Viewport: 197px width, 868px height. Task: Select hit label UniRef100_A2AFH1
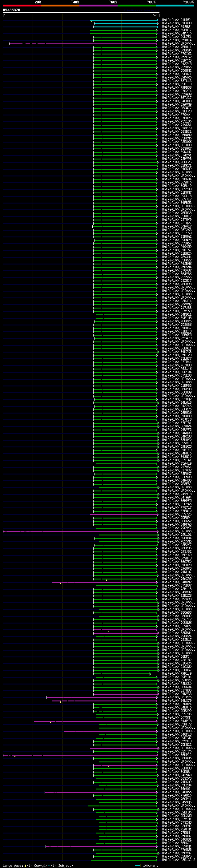point(176,829)
